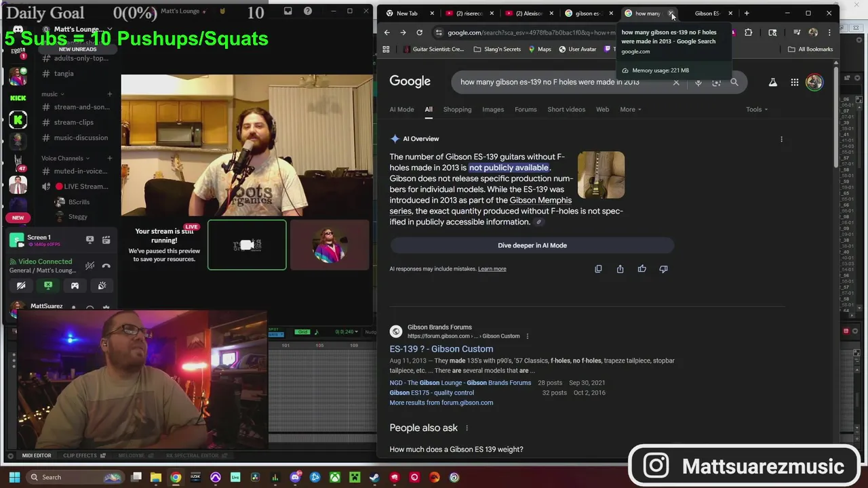Open Chrome apps grid in bookmarks bar
The height and width of the screenshot is (488, 868).
386,49
